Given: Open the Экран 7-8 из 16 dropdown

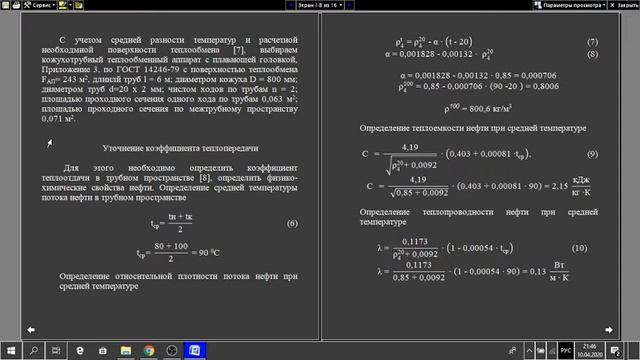Looking at the screenshot, I should pos(320,5).
